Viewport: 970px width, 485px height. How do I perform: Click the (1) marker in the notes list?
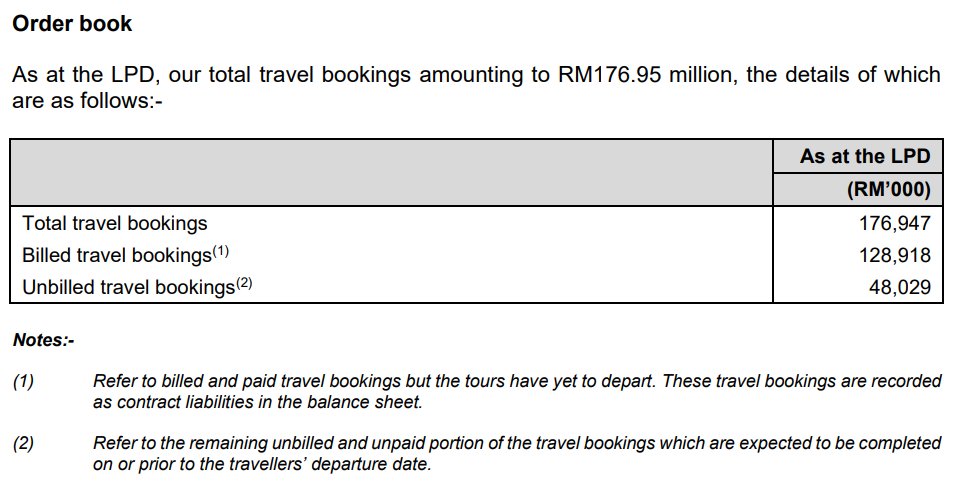point(23,381)
